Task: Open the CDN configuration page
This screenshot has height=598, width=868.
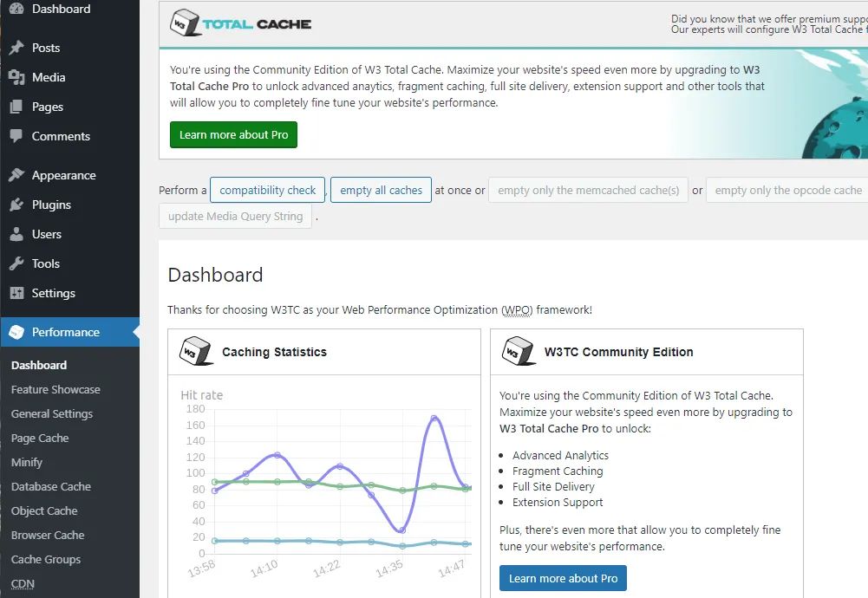Action: point(22,583)
